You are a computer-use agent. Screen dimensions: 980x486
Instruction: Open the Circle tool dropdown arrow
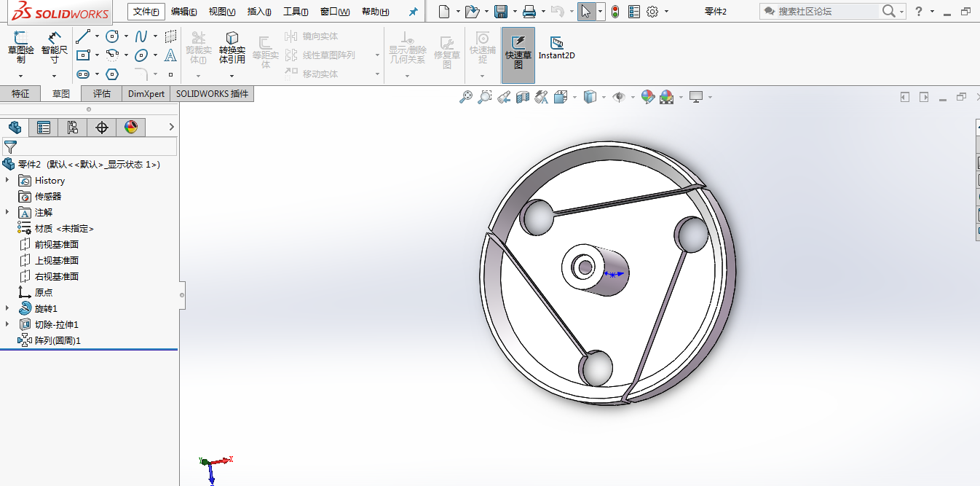[126, 36]
